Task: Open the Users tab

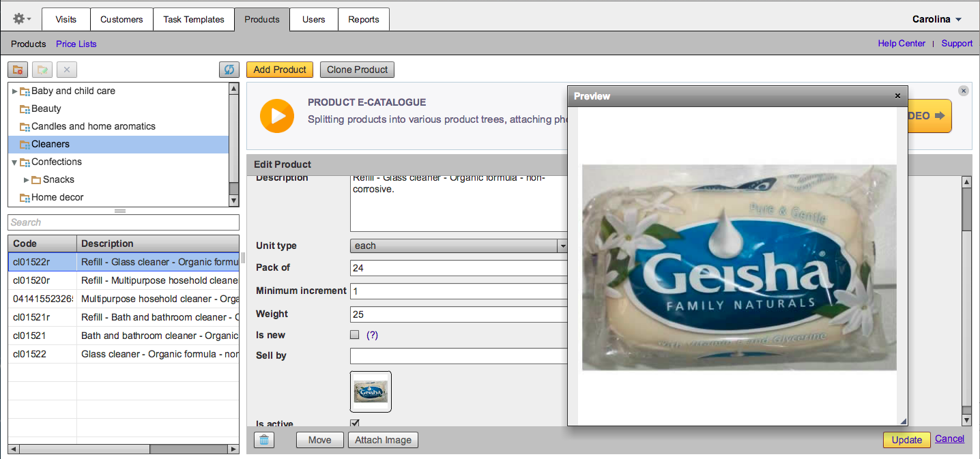Action: coord(314,19)
